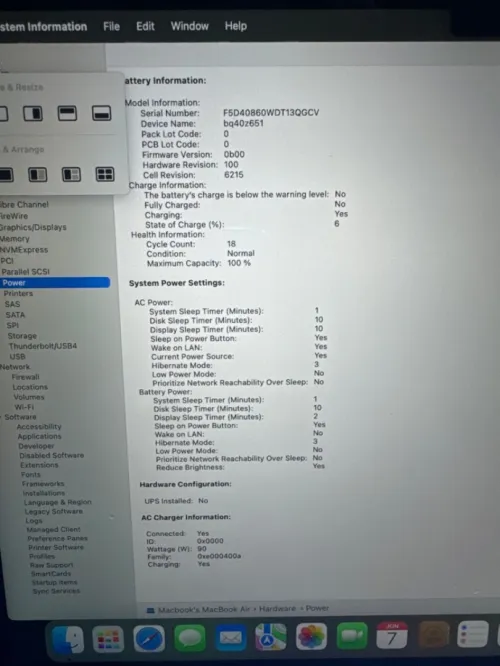The width and height of the screenshot is (500, 666).
Task: Click Maximum Capacity 100 % value
Action: tap(239, 263)
